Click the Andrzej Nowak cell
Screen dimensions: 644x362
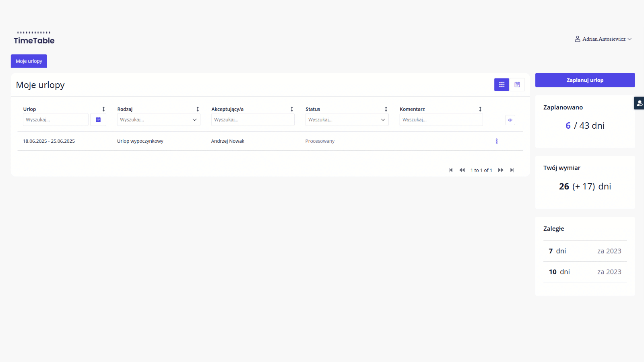[x=228, y=141]
